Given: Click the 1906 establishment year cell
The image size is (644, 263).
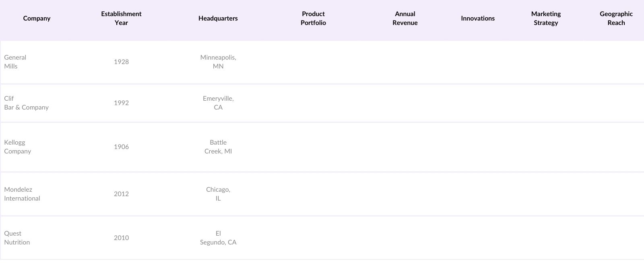Looking at the screenshot, I should pos(121,147).
